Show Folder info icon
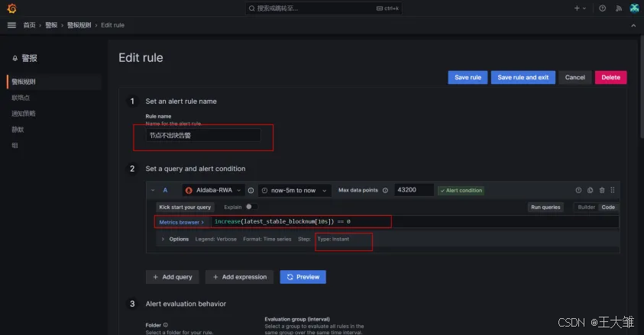644x335 pixels. (x=166, y=325)
